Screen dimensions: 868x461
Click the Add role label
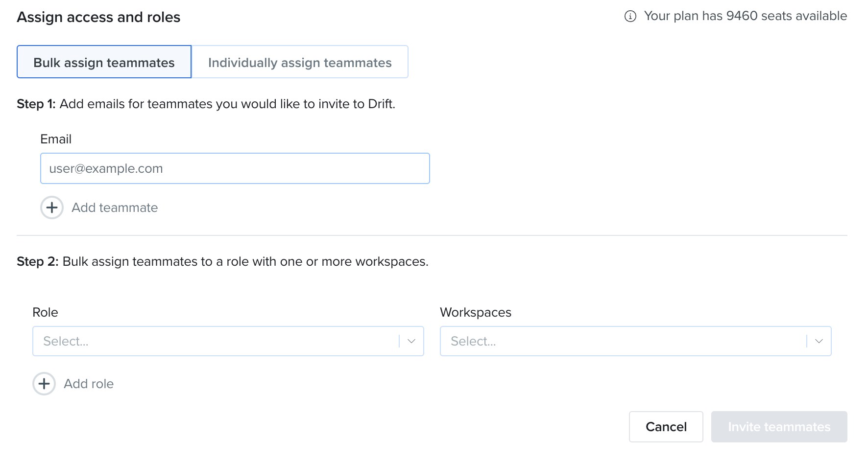coord(89,384)
